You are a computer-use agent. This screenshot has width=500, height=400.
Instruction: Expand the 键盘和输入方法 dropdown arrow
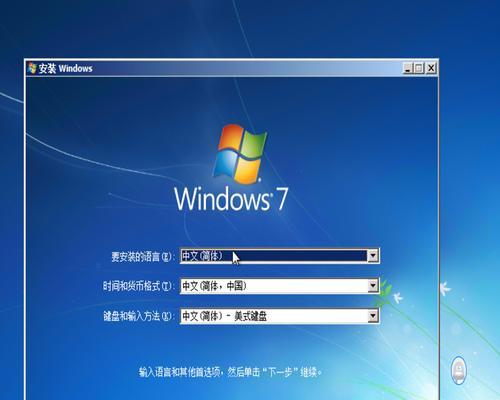pos(373,316)
